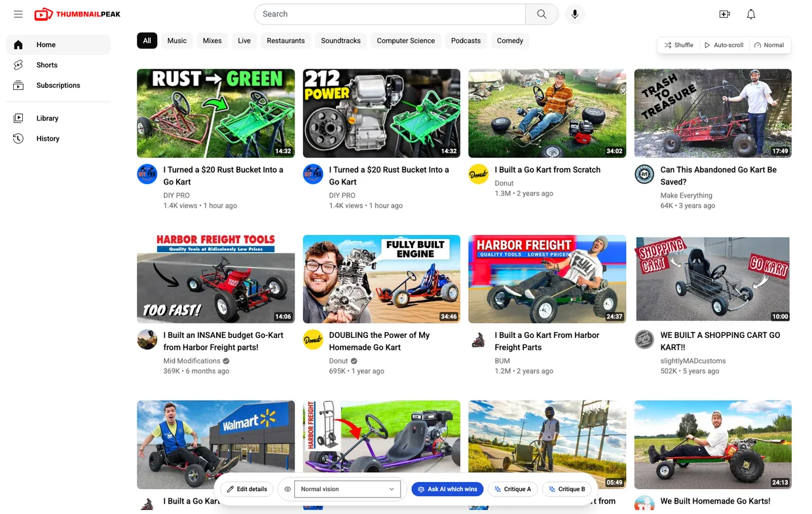Open the 24:37 HARBOR FREIGHT thumbnail
The width and height of the screenshot is (812, 514).
coord(547,279)
